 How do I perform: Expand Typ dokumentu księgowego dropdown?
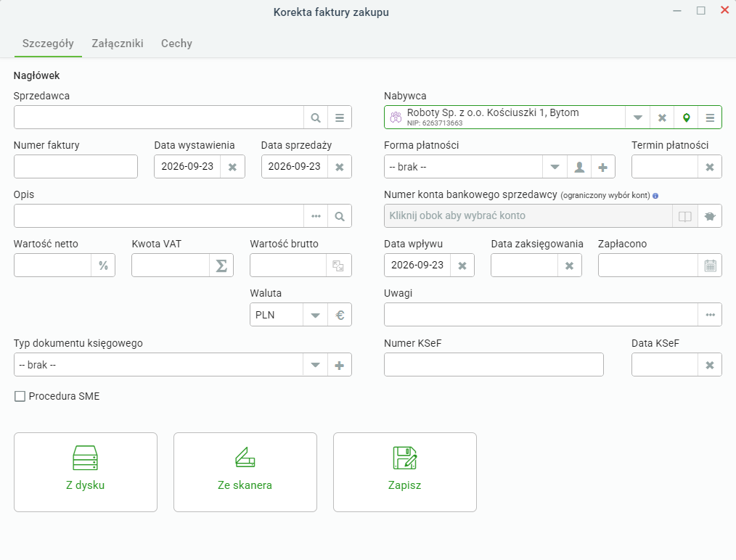click(x=316, y=366)
